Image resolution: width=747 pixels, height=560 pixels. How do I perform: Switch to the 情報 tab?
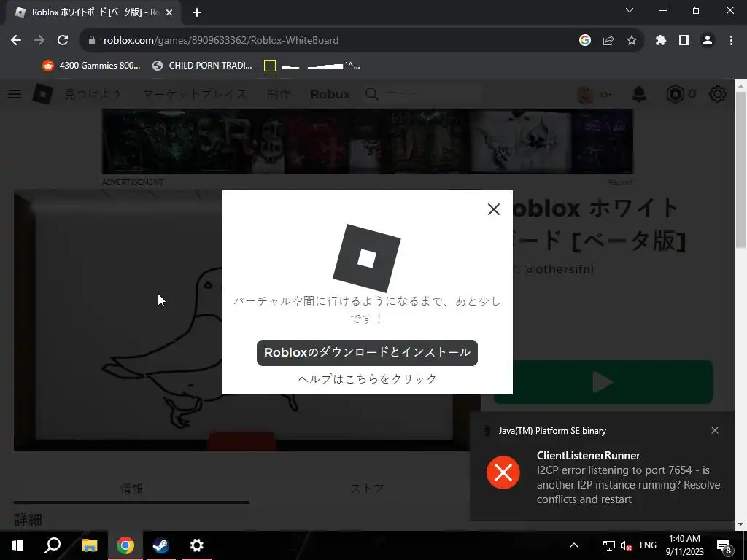coord(131,489)
